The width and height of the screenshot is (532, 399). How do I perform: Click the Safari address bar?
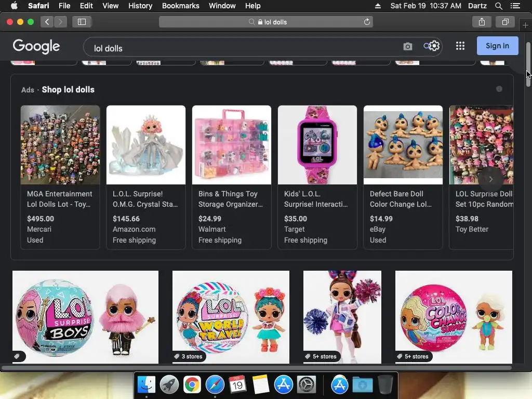click(x=266, y=22)
